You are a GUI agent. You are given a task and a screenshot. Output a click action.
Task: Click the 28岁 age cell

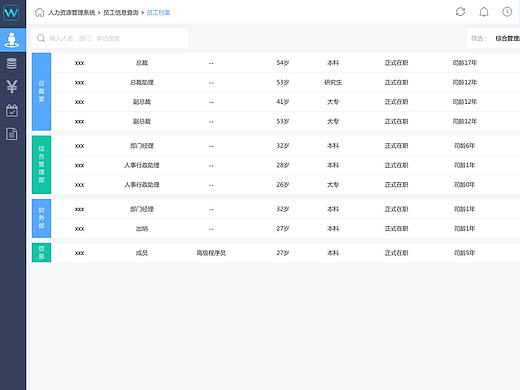pos(283,165)
